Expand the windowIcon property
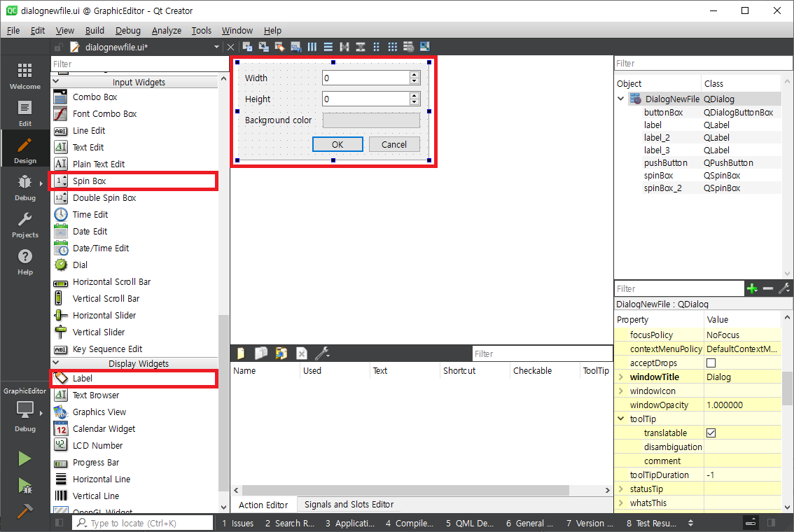Viewport: 794px width, 532px height. (x=621, y=391)
